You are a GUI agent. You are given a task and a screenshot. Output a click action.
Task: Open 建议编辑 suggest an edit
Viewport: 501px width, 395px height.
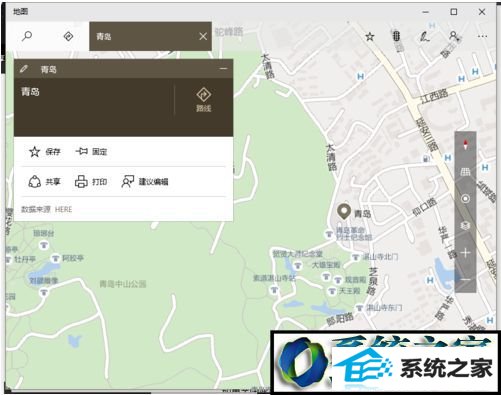click(145, 182)
